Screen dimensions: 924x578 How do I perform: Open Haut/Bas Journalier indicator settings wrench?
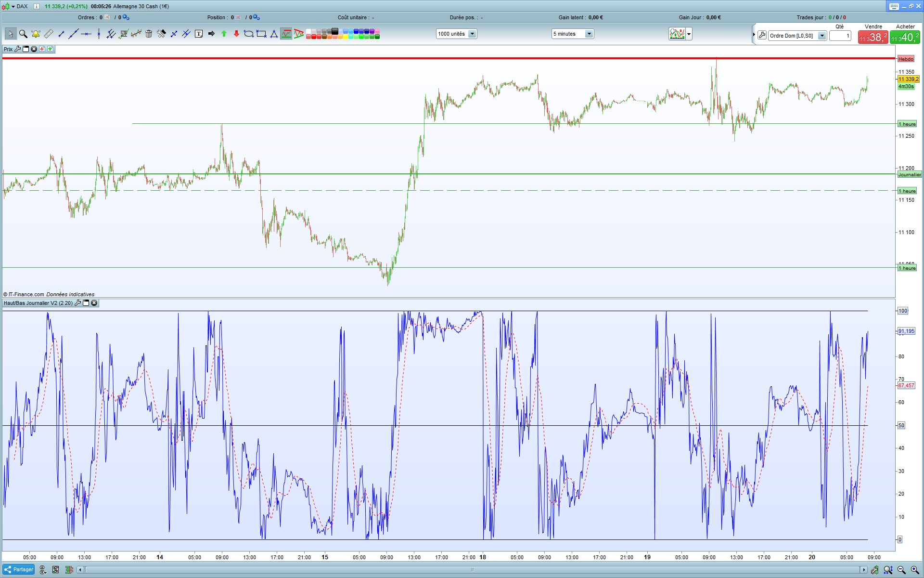point(78,303)
